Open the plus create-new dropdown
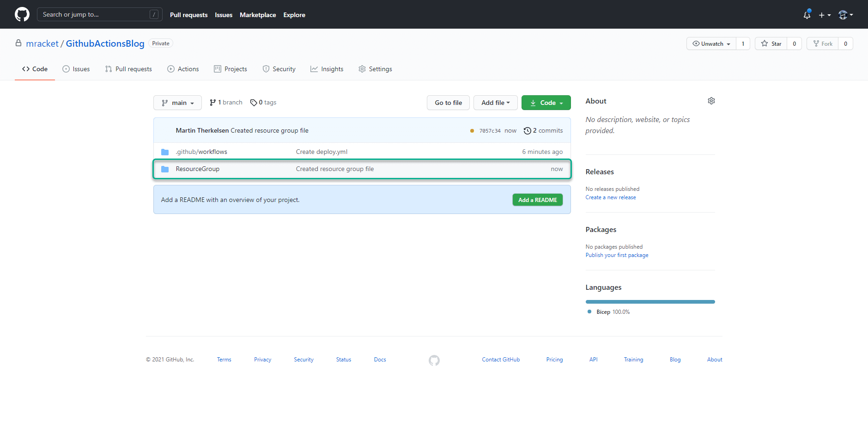This screenshot has height=434, width=868. [825, 15]
